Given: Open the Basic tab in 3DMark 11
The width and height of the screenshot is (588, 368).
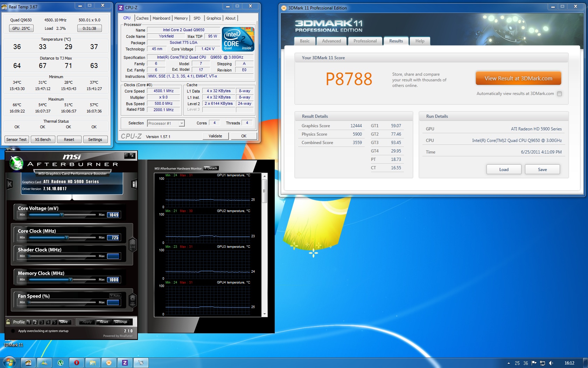Looking at the screenshot, I should 305,41.
